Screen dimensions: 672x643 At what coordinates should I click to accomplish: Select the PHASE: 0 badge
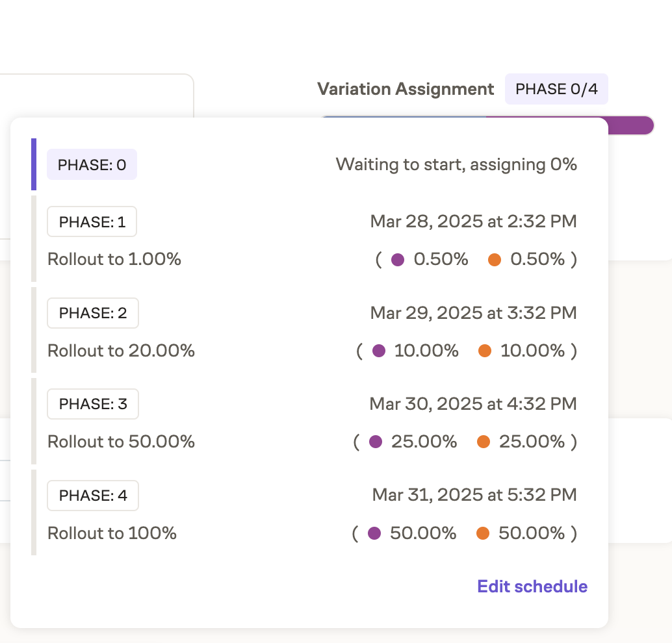(x=92, y=164)
